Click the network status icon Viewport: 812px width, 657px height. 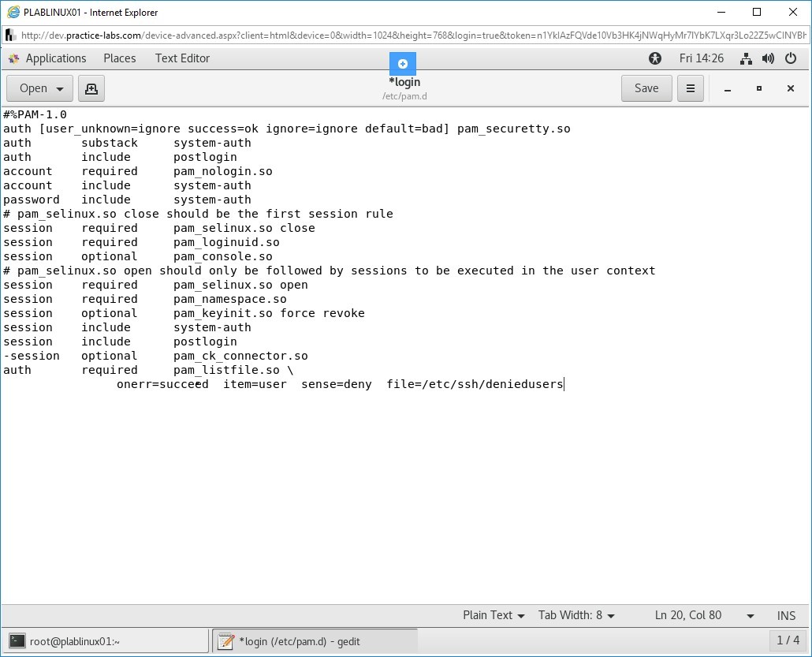[x=746, y=58]
